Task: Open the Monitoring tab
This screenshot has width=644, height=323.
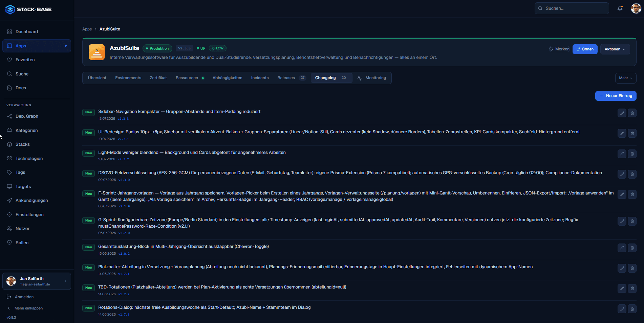Action: pyautogui.click(x=371, y=78)
